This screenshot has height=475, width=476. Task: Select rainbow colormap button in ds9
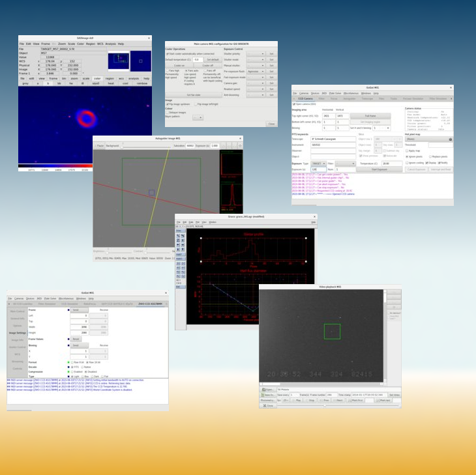coord(141,83)
